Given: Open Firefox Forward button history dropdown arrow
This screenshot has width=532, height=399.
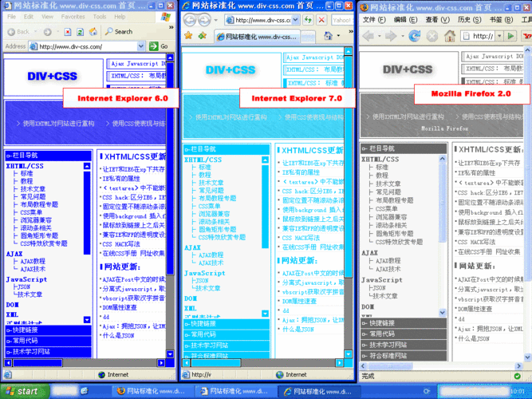Looking at the screenshot, I should tap(402, 36).
